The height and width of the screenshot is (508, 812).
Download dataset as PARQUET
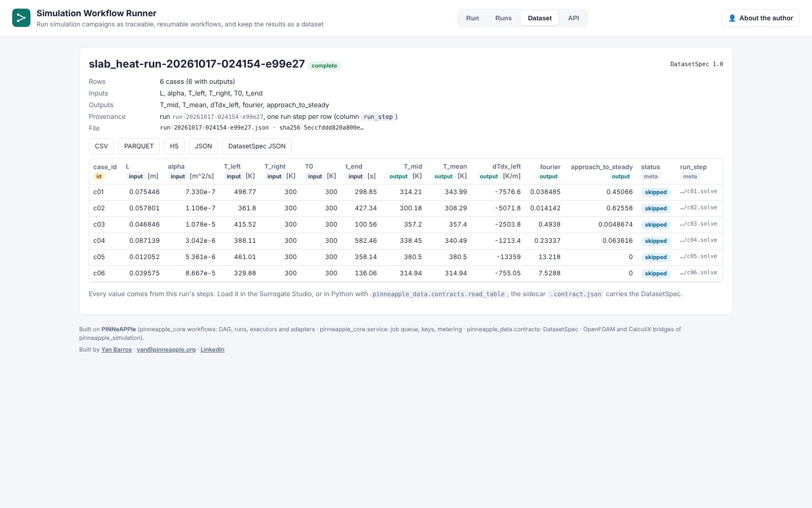(x=139, y=146)
